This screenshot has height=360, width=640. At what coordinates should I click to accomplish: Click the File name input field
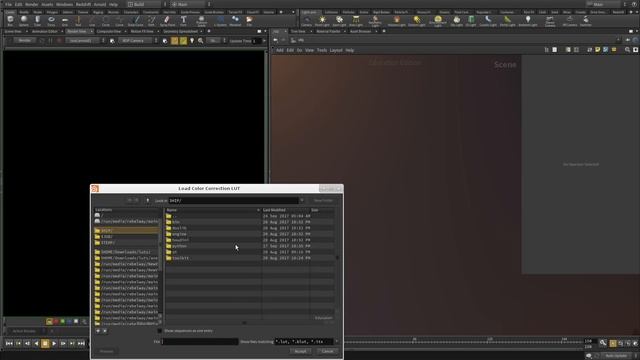(x=200, y=341)
